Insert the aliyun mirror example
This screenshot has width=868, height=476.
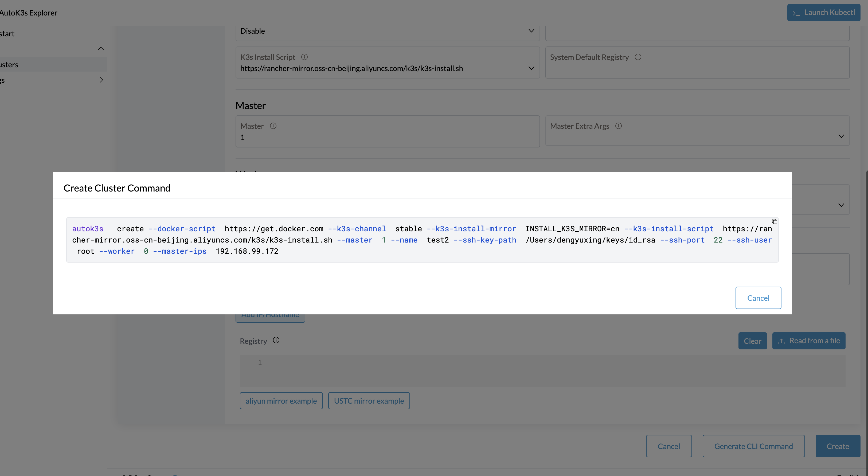tap(281, 400)
